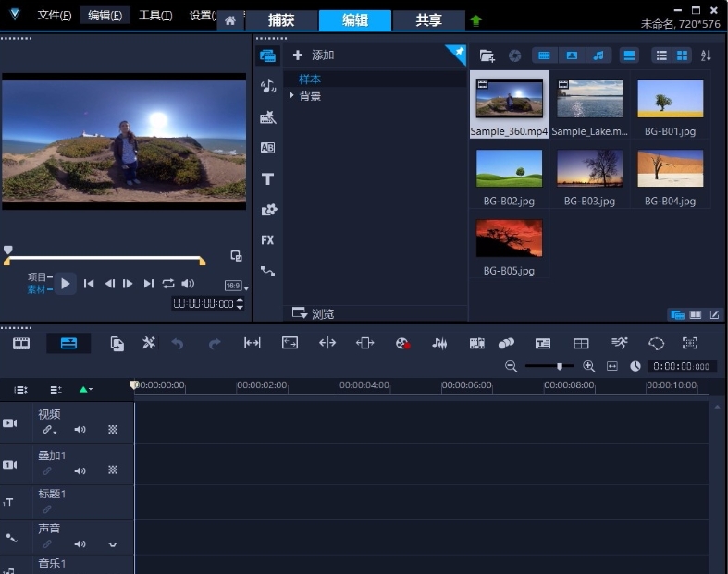
Task: Toggle show audio files filter in library
Action: tap(598, 55)
